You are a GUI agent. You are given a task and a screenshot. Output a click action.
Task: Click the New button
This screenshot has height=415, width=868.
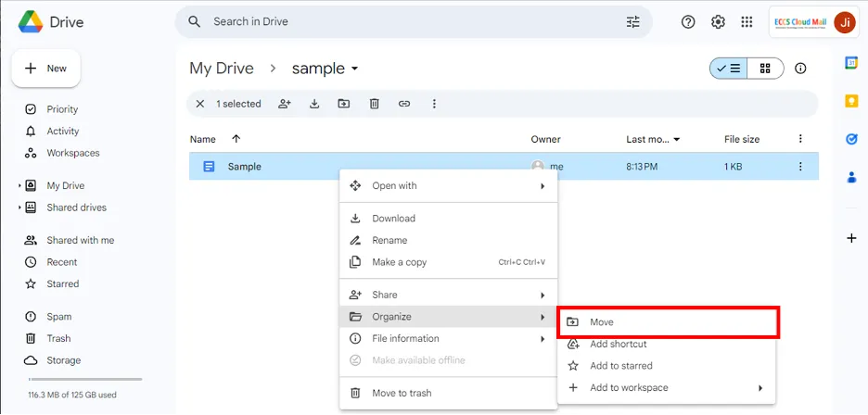(x=46, y=69)
